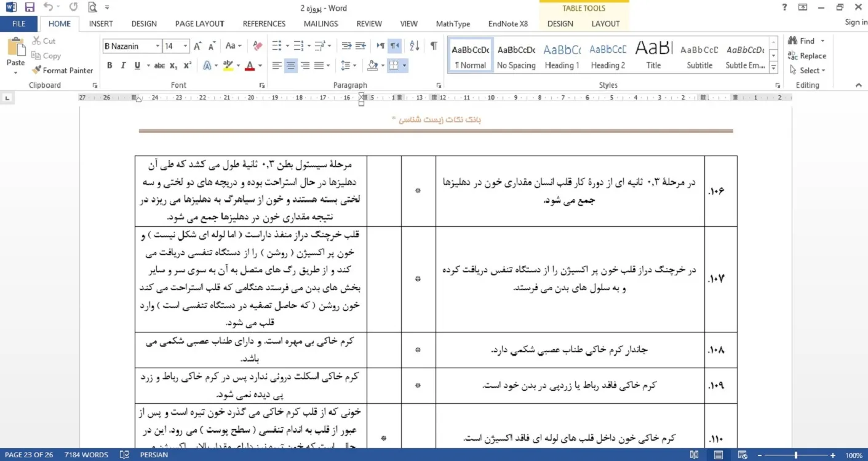Apply the Heading 1 style
The width and height of the screenshot is (868, 461).
pos(562,57)
